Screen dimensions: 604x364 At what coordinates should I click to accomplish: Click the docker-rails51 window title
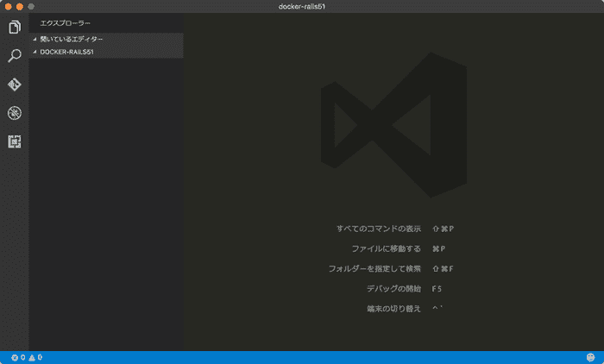[302, 7]
